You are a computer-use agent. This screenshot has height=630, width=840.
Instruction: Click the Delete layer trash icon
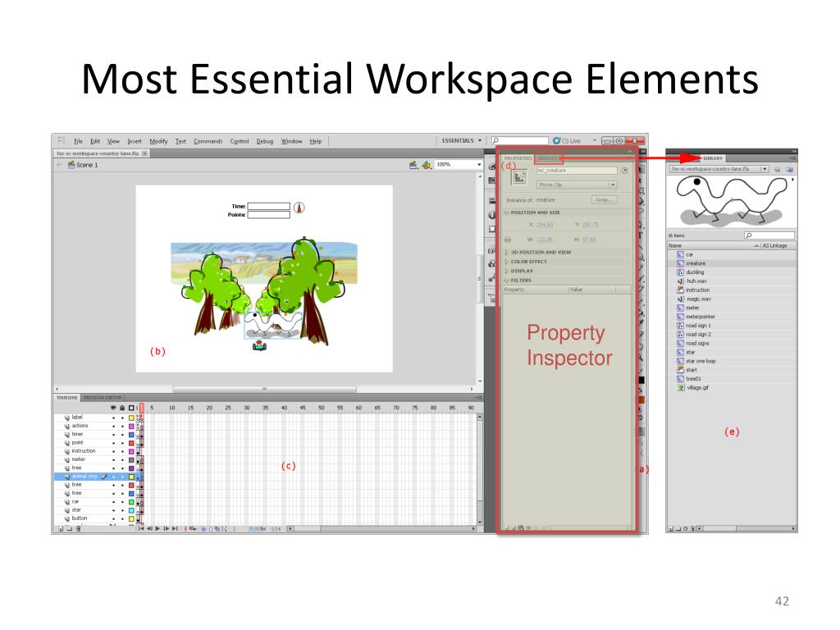tap(78, 529)
